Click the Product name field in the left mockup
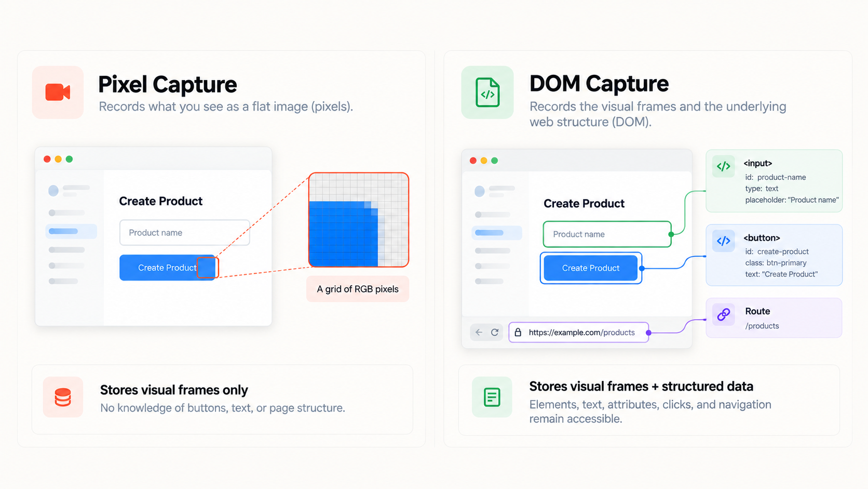 pos(185,232)
